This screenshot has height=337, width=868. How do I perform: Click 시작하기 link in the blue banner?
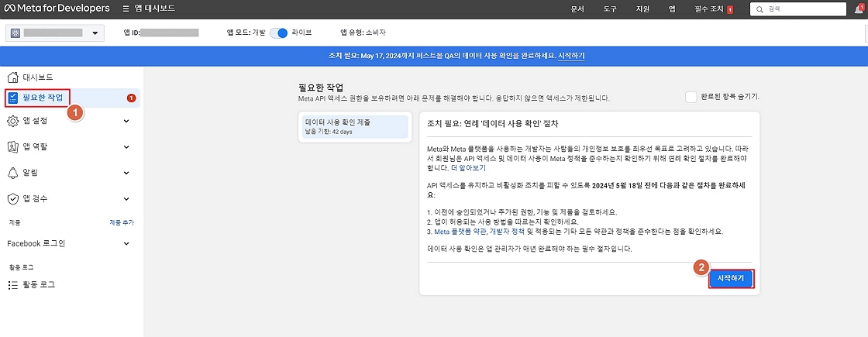(571, 56)
